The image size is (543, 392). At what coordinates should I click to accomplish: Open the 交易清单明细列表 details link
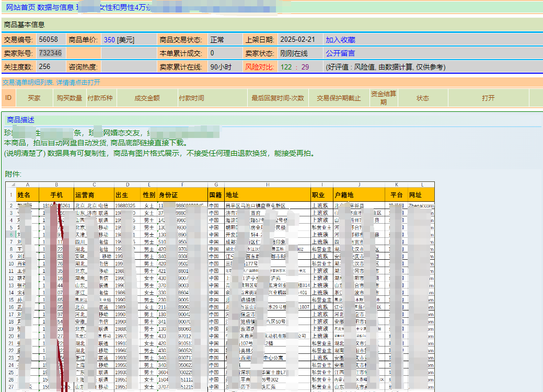51,83
